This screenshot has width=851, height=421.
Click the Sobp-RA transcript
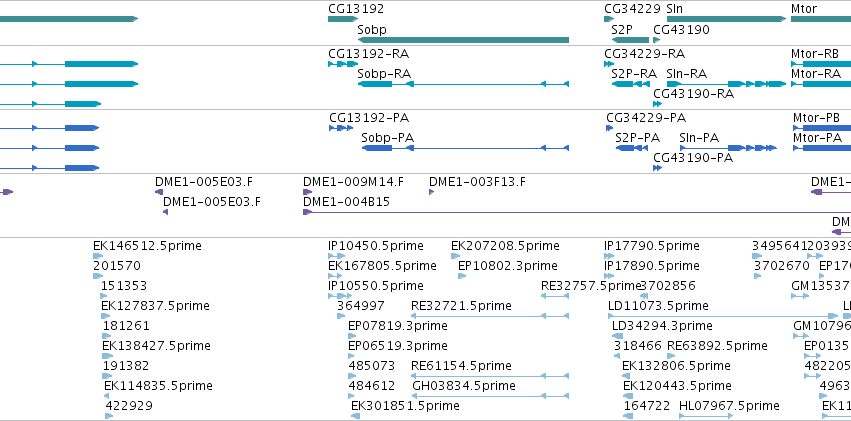(x=463, y=84)
